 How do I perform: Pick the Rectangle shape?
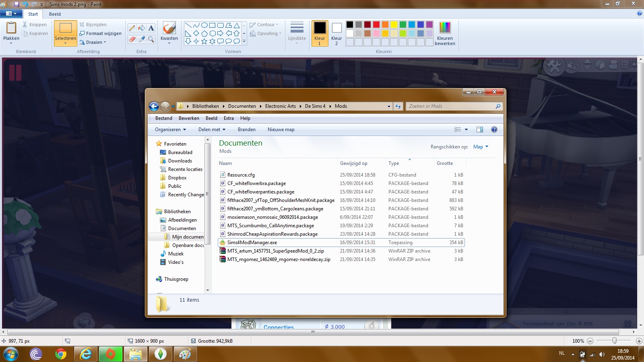click(x=212, y=25)
